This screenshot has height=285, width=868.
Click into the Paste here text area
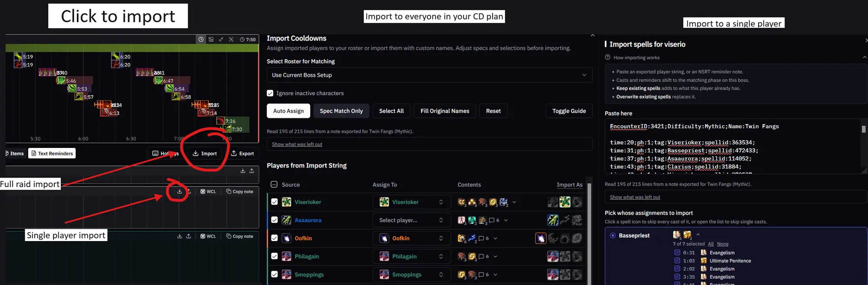(x=732, y=147)
